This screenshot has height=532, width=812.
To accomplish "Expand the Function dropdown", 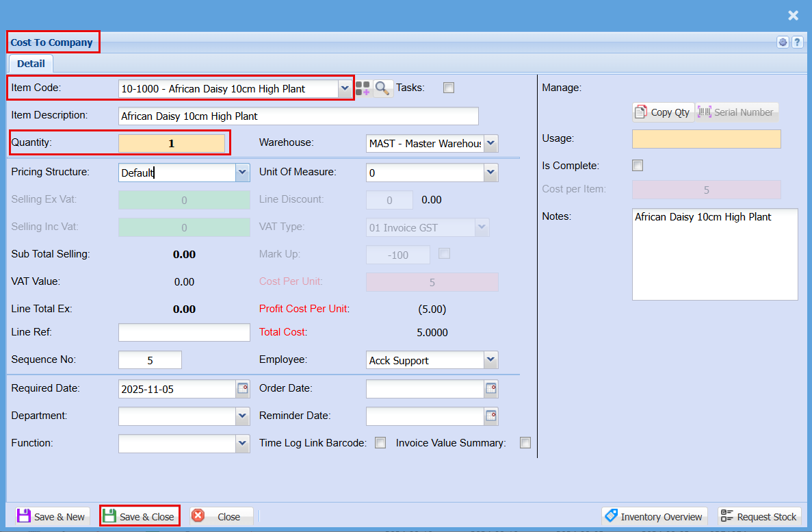I will 242,444.
